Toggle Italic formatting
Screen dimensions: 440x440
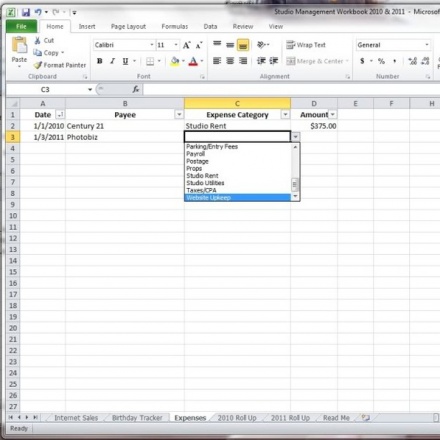coord(112,61)
